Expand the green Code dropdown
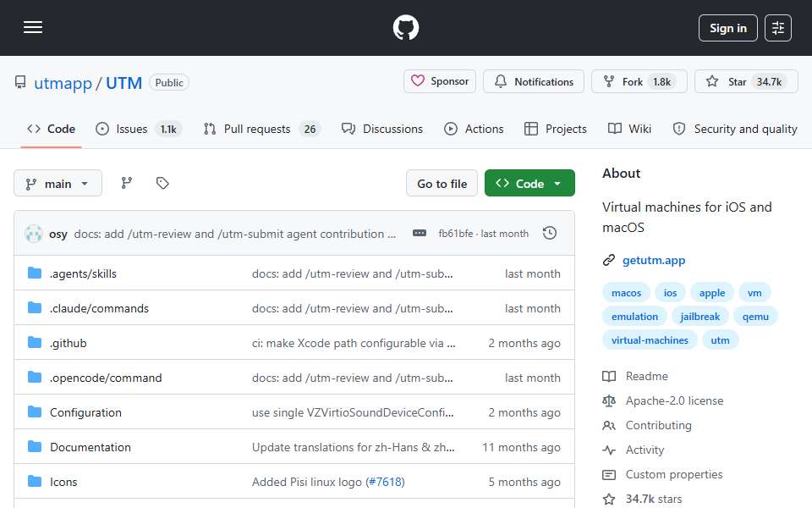Screen dimensions: 812x508 coord(529,184)
